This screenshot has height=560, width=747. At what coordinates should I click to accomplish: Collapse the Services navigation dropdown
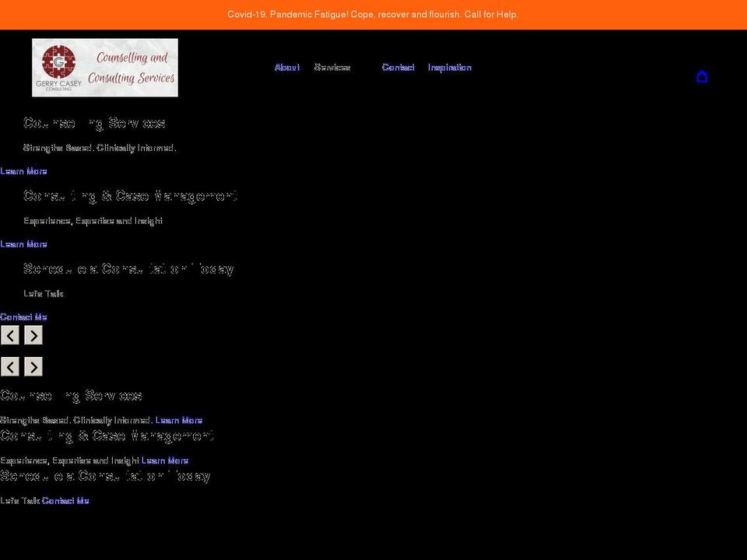click(x=333, y=67)
